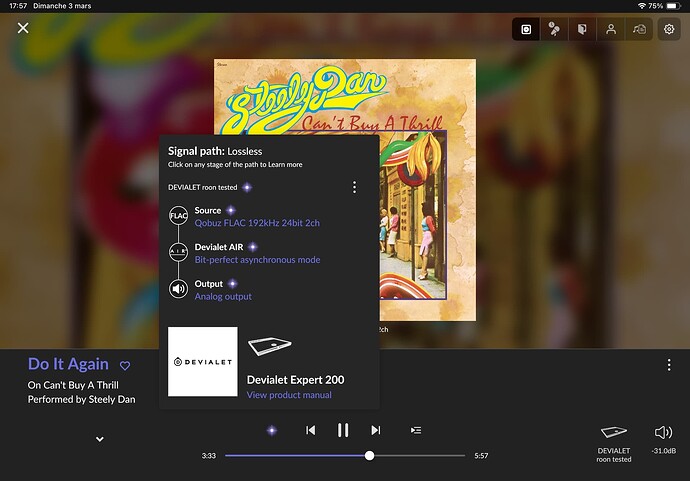Click star beside DEVIALET roon tested
690x481 pixels.
pyautogui.click(x=247, y=187)
